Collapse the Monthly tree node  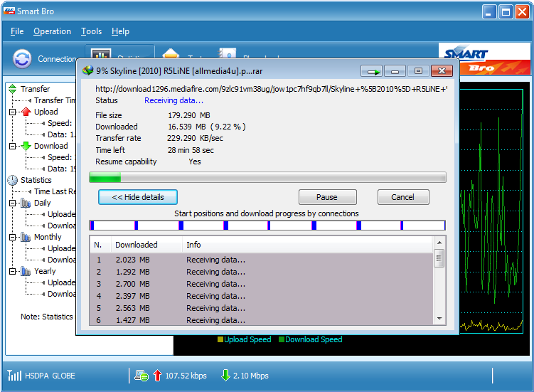13,237
